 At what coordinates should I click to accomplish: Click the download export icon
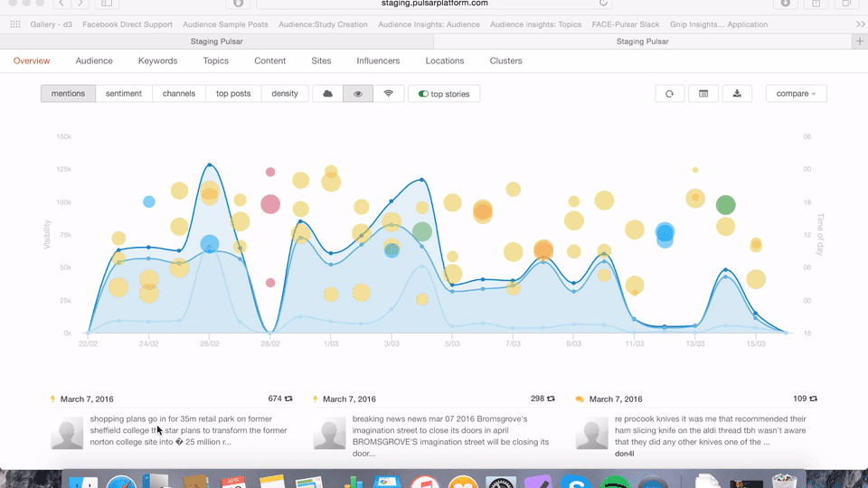pos(737,94)
